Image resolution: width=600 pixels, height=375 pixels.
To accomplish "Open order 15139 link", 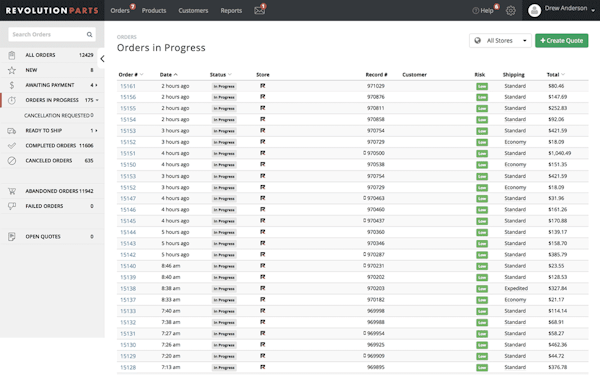I will (128, 277).
